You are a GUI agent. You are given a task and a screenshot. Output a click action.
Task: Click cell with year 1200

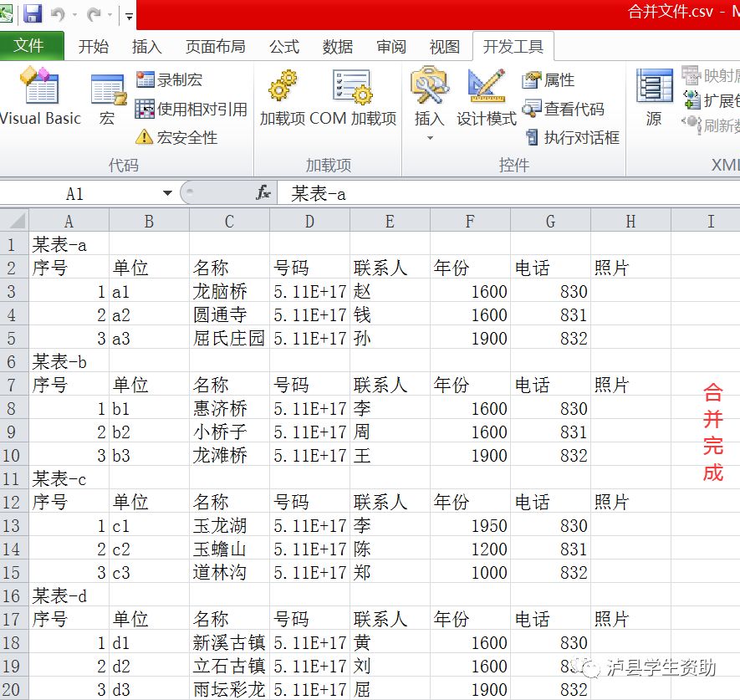[470, 549]
